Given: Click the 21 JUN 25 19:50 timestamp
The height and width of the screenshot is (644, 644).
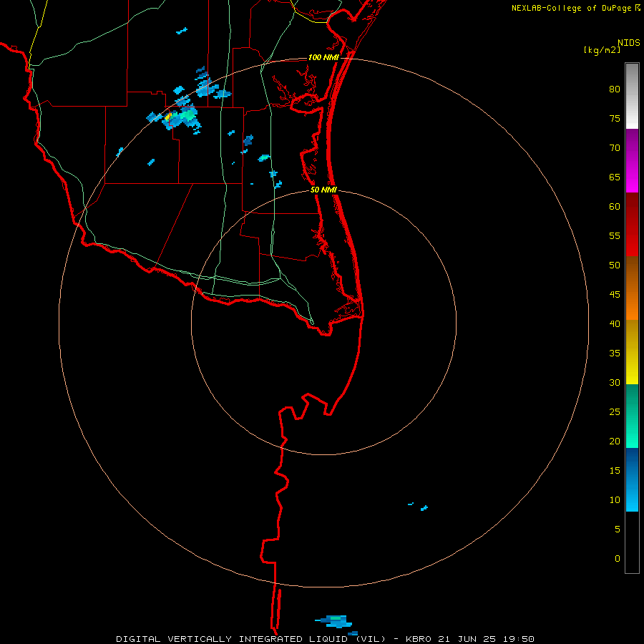Looking at the screenshot, I should 486,639.
